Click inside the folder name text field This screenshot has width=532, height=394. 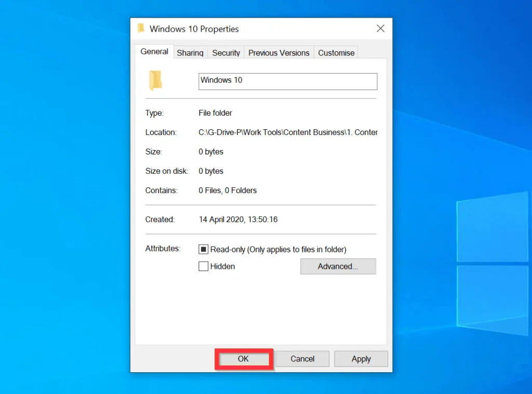[x=288, y=81]
